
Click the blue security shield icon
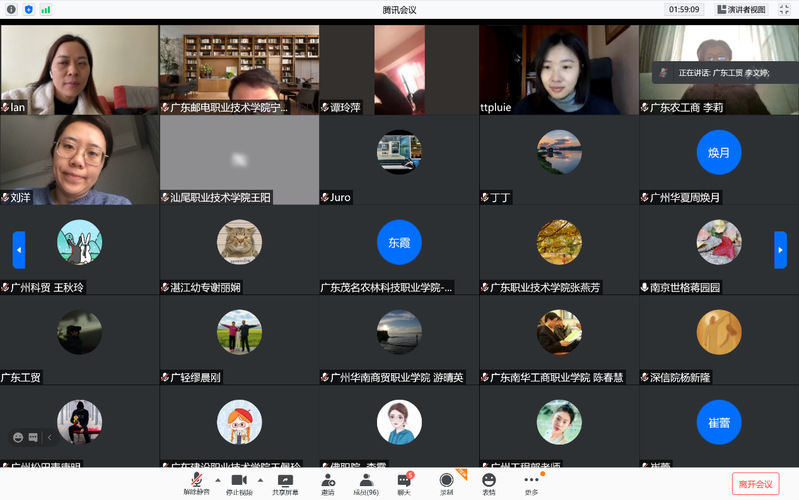click(x=28, y=9)
